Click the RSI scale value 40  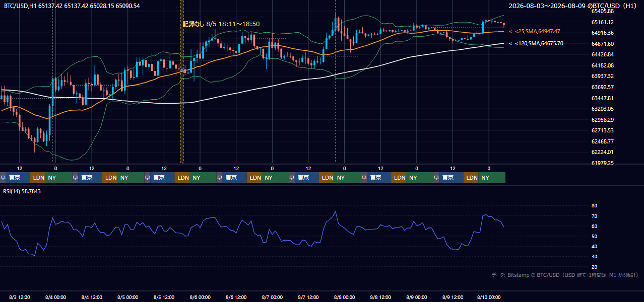(x=594, y=246)
